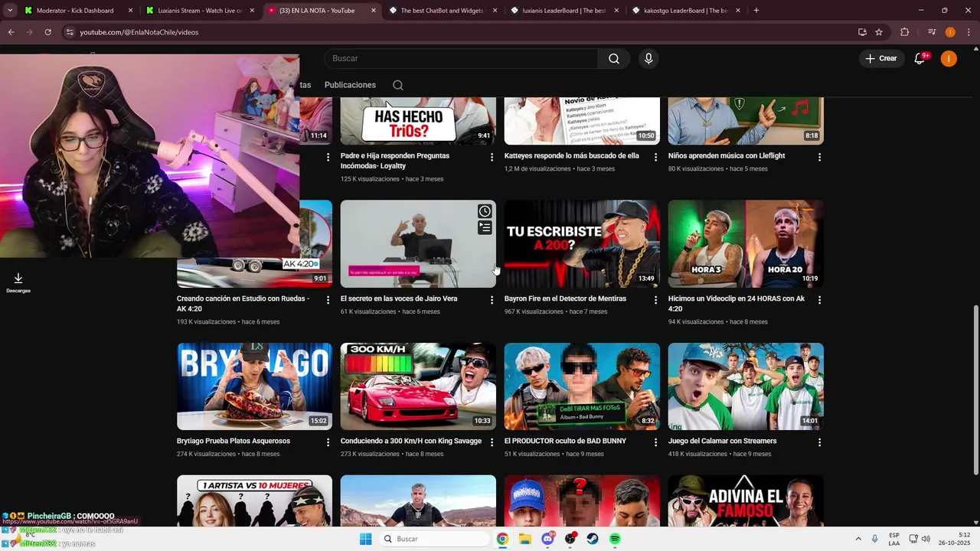This screenshot has width=980, height=551.
Task: Switch to best ChatBot and Widgets tab
Action: [444, 11]
